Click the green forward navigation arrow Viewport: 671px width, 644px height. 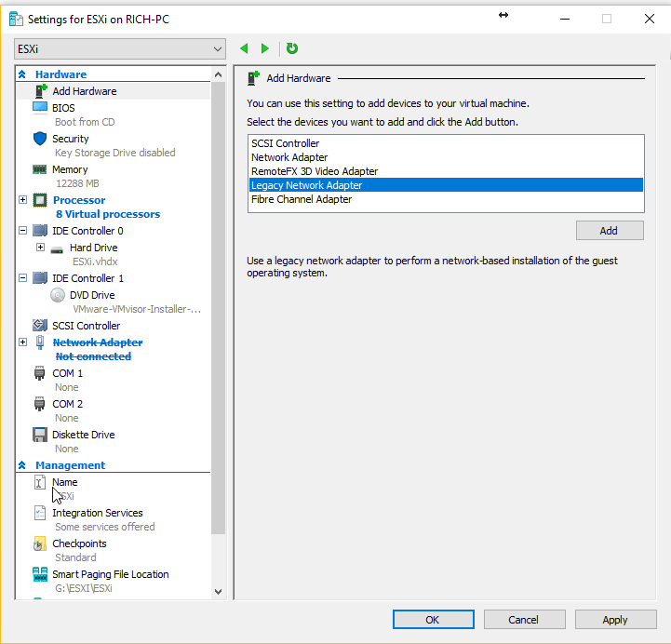[x=265, y=48]
